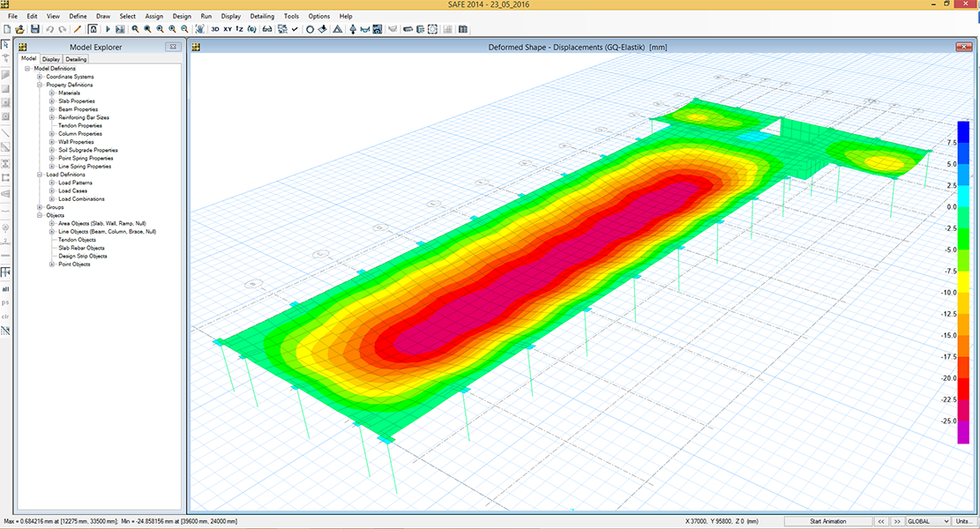Select the 'all' button in left toolbar
Viewport: 980px width, 529px height.
pos(6,288)
